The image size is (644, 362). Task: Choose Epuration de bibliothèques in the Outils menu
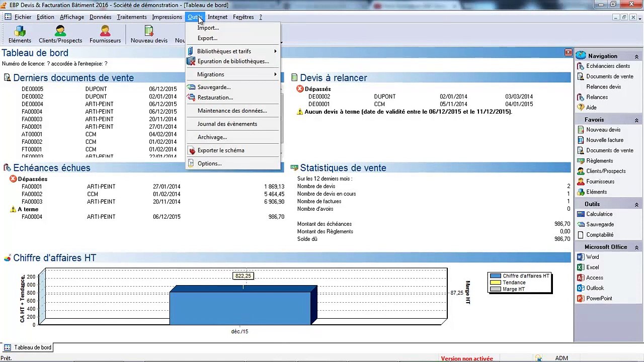(x=233, y=61)
